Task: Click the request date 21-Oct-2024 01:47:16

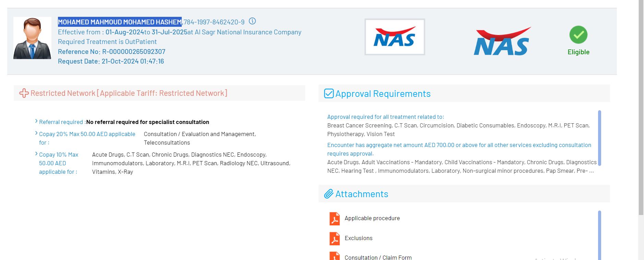Action: [133, 61]
